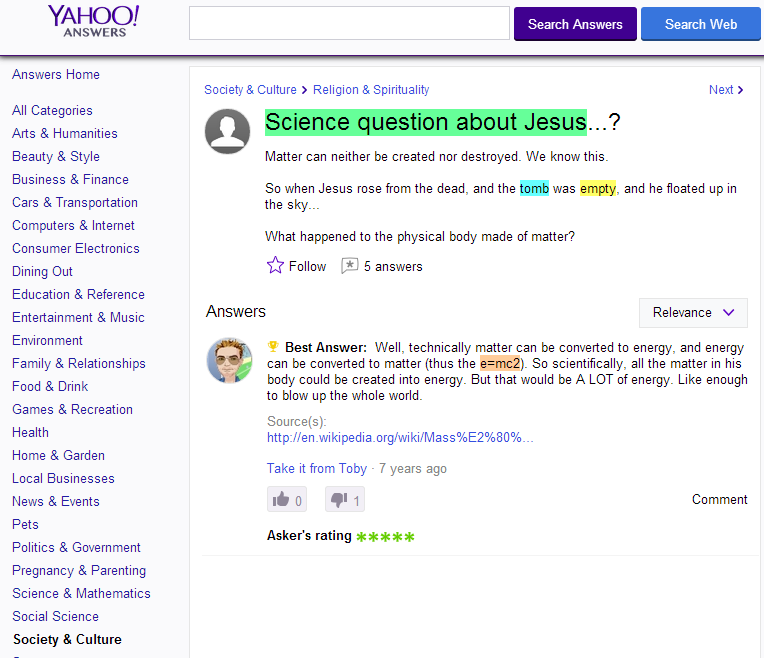Click the chevron after Society & Culture breadcrumb
The image size is (764, 658).
305,90
